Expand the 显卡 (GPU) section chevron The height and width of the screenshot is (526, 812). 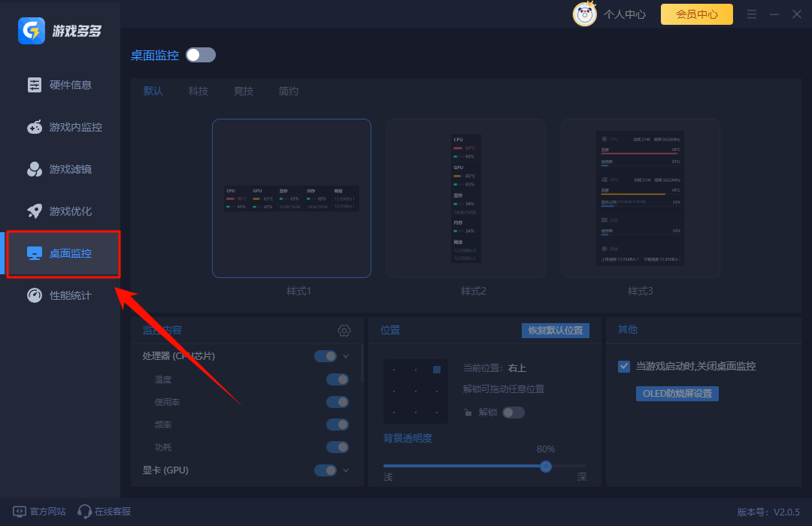pos(346,470)
